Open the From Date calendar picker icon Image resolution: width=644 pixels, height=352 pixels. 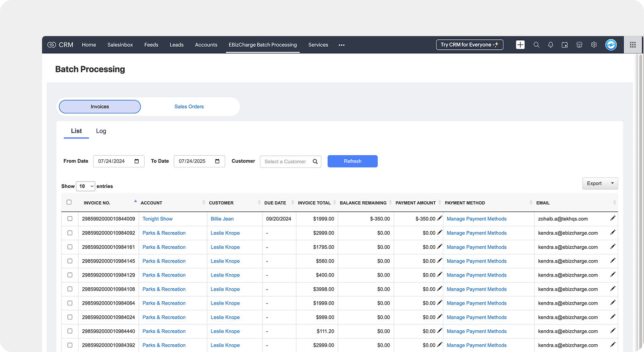[x=136, y=161]
